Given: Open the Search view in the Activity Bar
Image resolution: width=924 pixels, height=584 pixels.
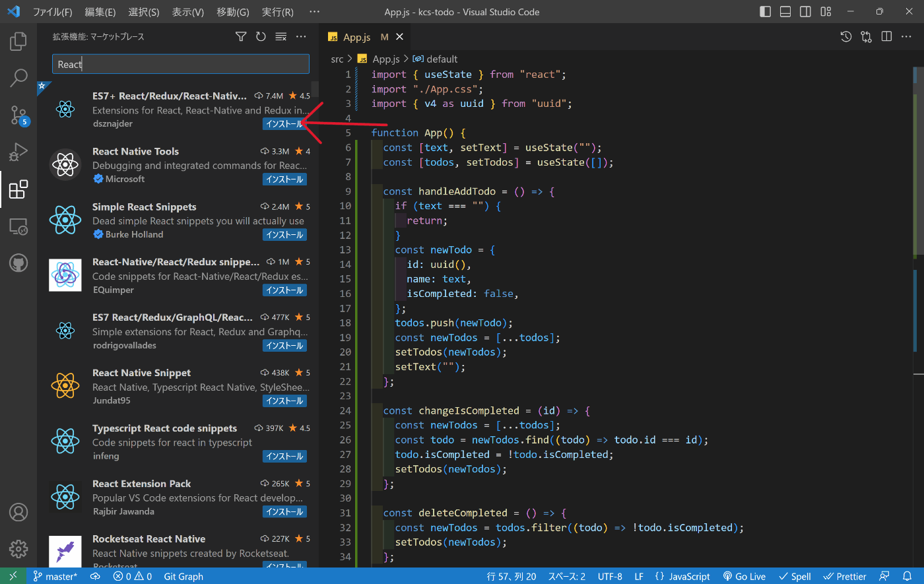Looking at the screenshot, I should click(18, 78).
